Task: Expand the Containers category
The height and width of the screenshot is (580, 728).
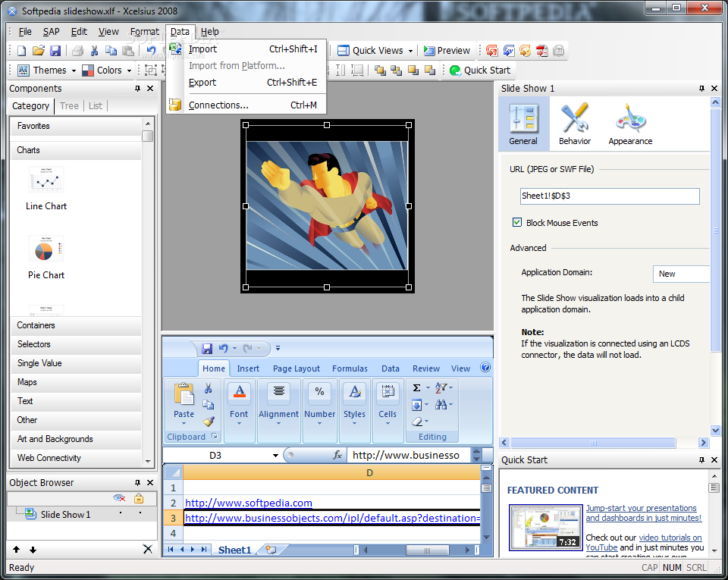Action: pyautogui.click(x=76, y=325)
